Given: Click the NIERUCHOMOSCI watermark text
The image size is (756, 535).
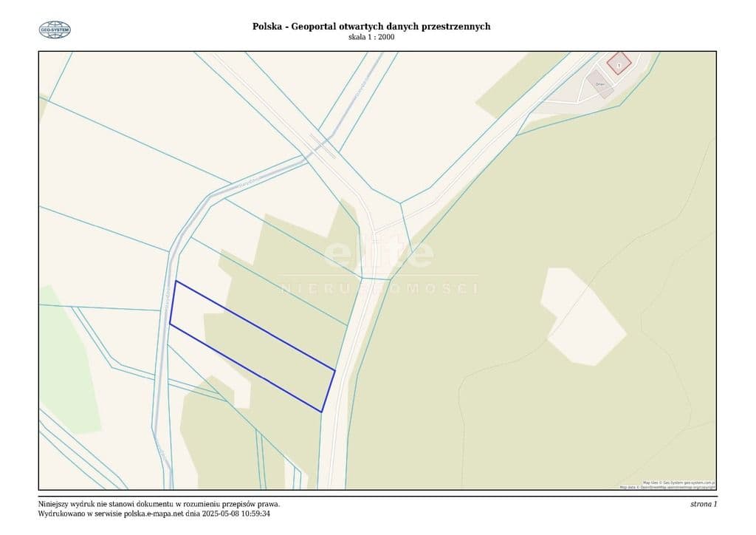Looking at the screenshot, I should [378, 288].
